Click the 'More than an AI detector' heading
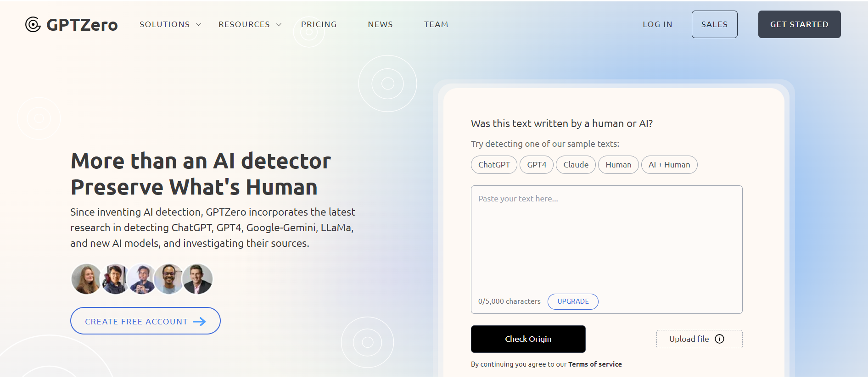Screen dimensions: 868x379 201,161
